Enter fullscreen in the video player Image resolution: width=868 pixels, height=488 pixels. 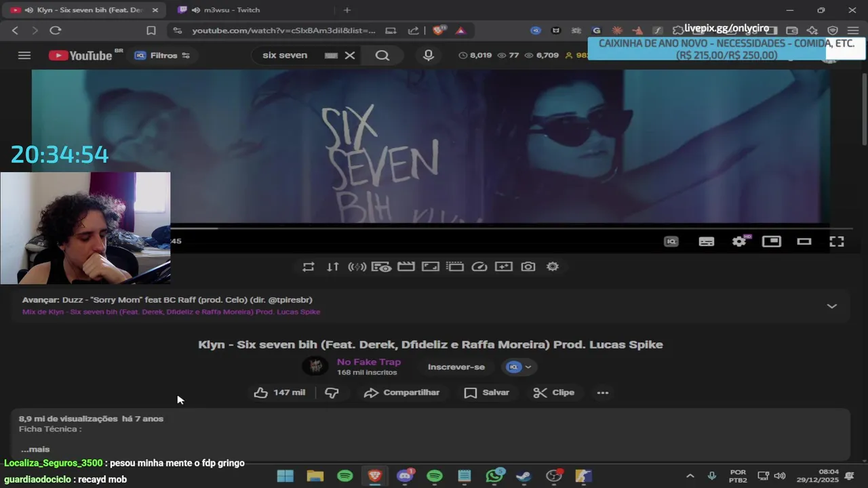coord(837,241)
